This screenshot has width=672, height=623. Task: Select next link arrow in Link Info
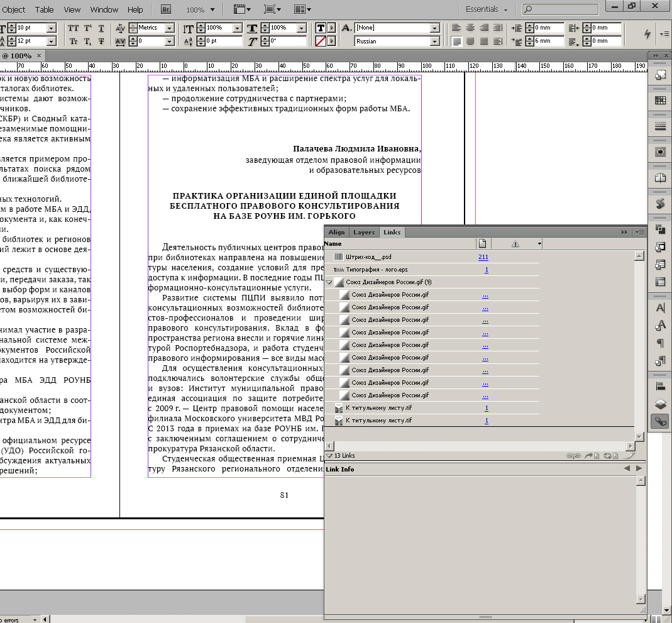pos(639,468)
